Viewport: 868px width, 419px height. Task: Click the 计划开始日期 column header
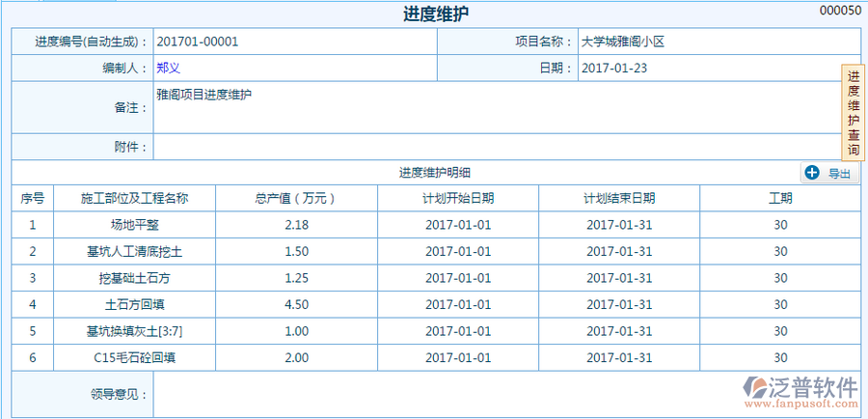point(458,198)
